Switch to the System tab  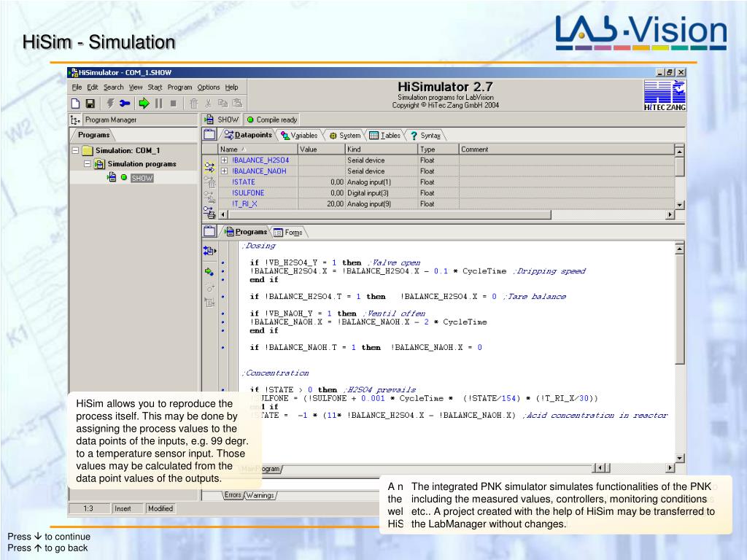pyautogui.click(x=345, y=135)
